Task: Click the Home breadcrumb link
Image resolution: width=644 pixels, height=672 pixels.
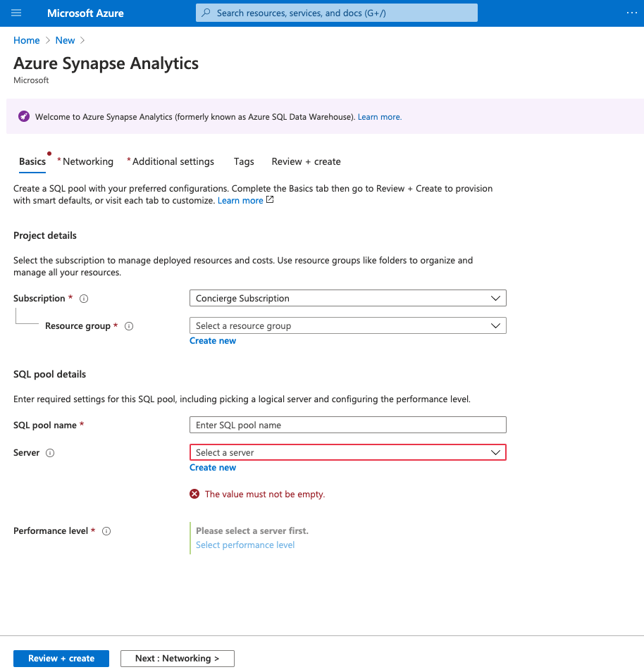Action: pyautogui.click(x=26, y=40)
